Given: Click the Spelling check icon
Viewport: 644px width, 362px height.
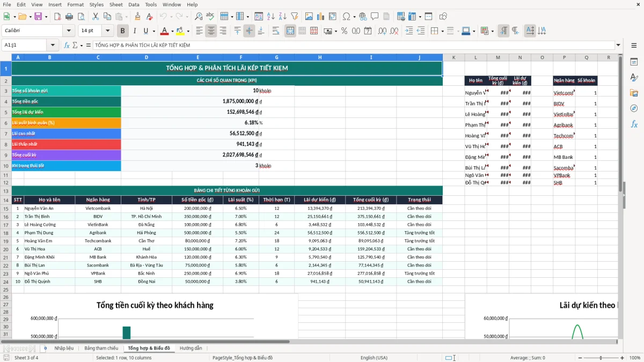Looking at the screenshot, I should [210, 17].
